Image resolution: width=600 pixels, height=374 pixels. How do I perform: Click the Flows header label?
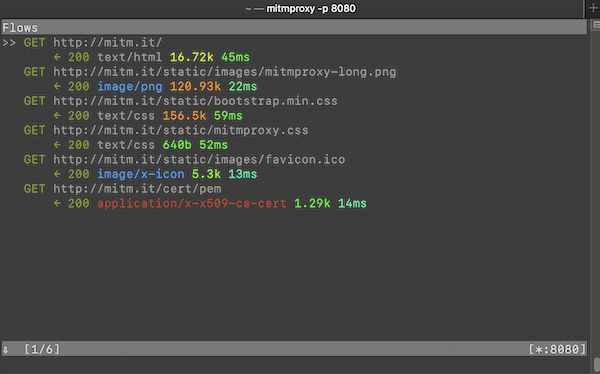[20, 28]
